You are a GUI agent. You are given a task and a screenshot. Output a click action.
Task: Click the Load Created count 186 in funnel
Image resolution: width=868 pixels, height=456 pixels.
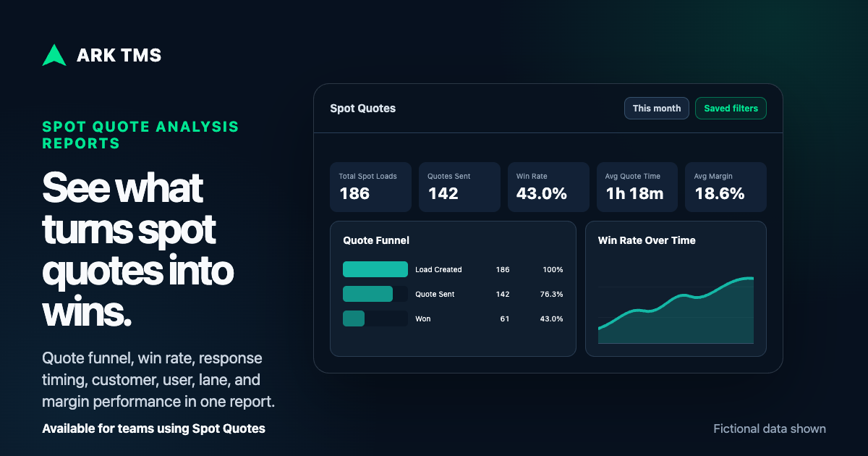click(x=503, y=269)
